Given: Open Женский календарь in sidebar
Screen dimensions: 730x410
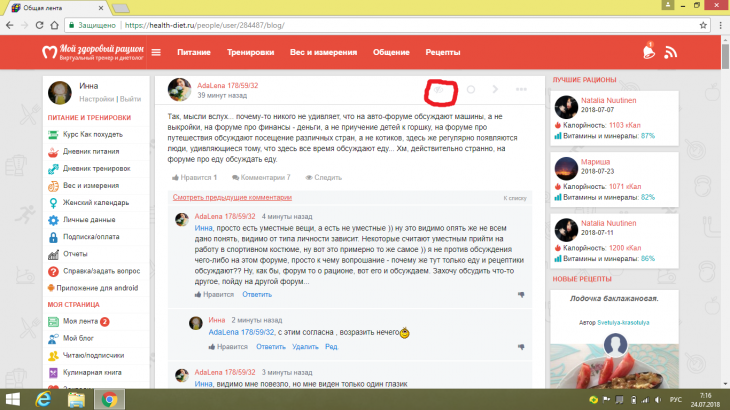Looking at the screenshot, I should [98, 204].
